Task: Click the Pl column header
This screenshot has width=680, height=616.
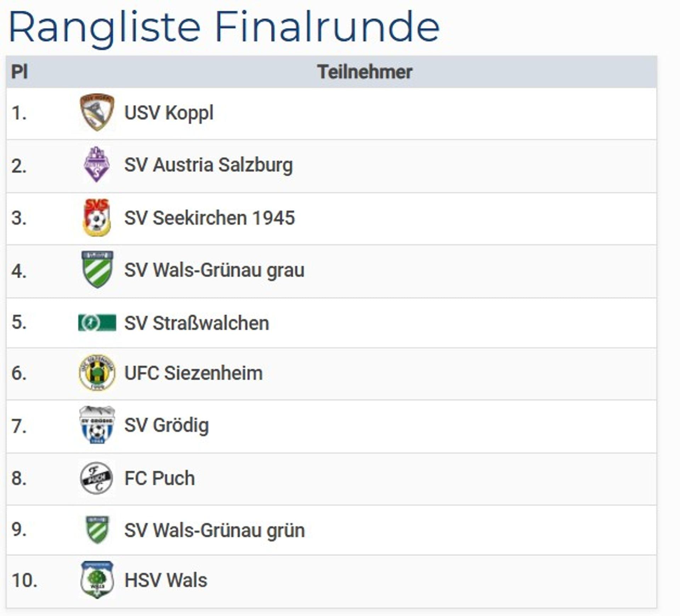Action: pos(19,72)
